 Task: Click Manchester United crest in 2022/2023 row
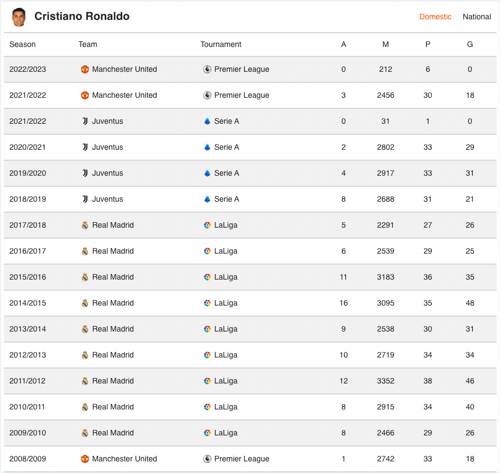pos(85,69)
